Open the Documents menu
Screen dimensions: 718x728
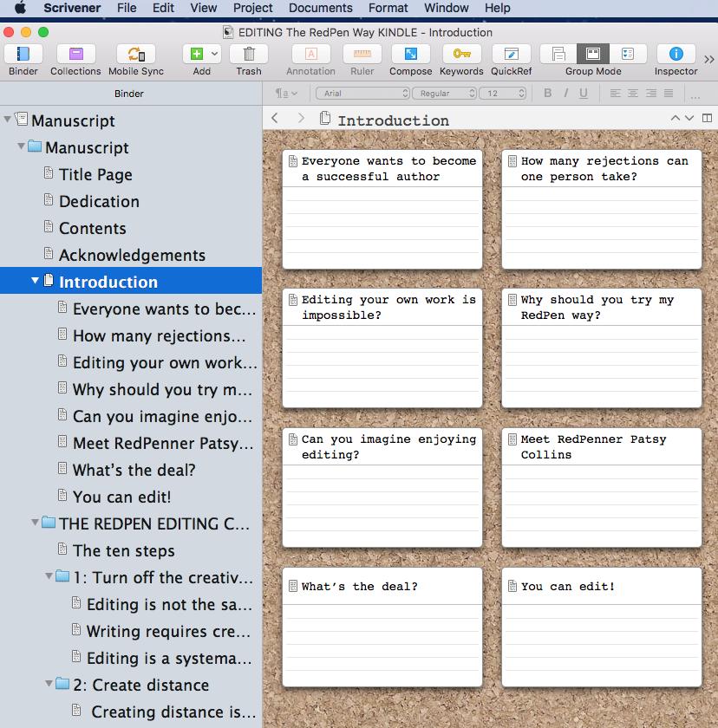coord(321,8)
